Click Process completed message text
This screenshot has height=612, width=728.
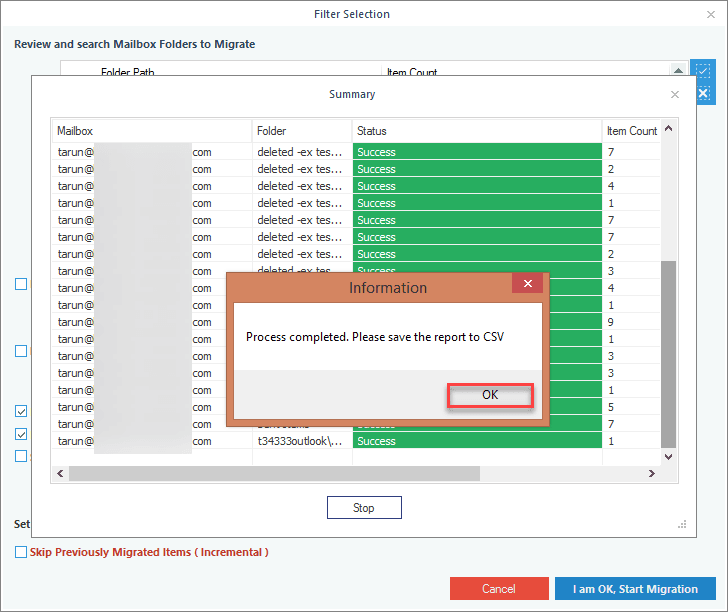(375, 337)
